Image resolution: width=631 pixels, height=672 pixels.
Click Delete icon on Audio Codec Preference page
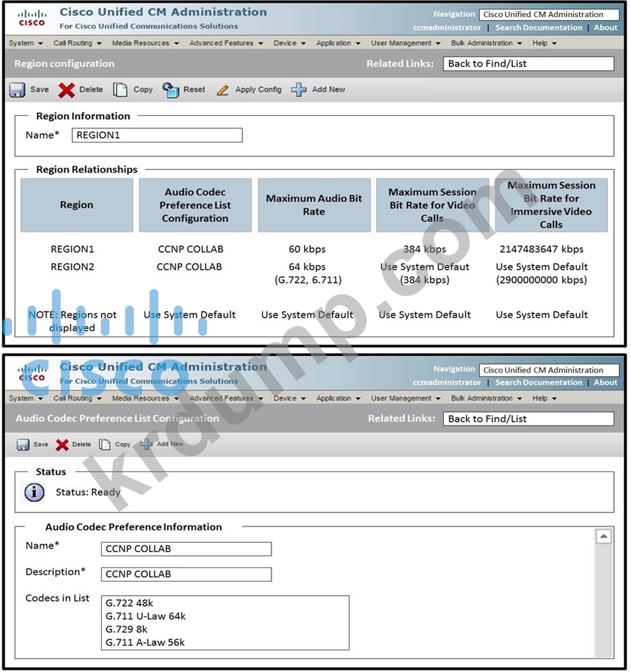pyautogui.click(x=62, y=445)
